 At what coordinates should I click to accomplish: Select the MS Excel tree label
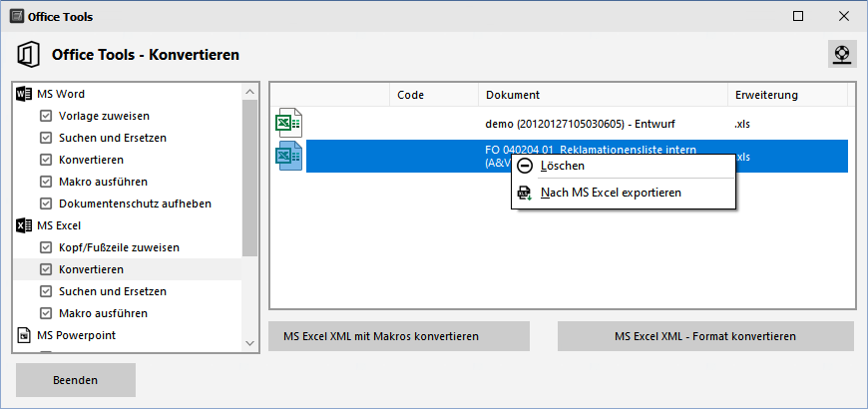tap(59, 225)
